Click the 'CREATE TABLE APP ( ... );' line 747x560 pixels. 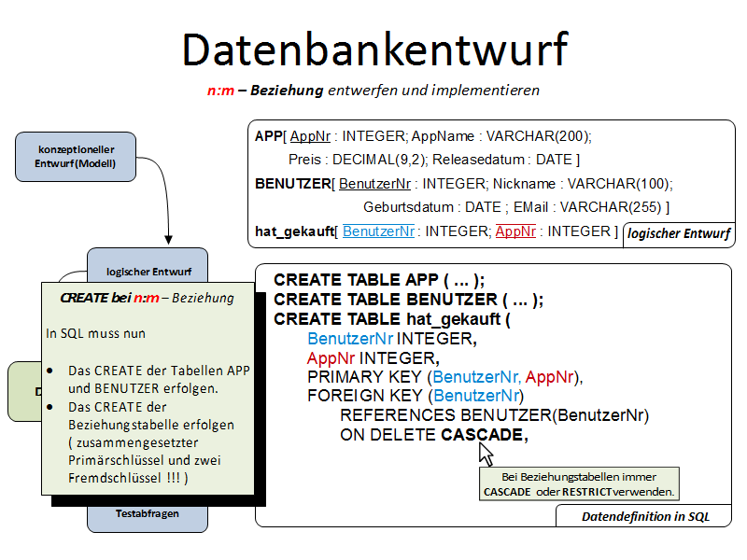click(x=379, y=280)
